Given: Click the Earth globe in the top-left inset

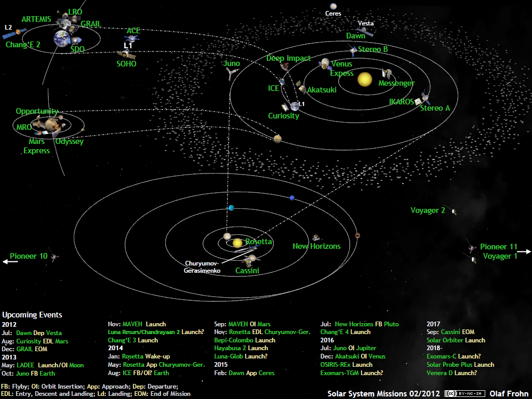Looking at the screenshot, I should (x=62, y=38).
